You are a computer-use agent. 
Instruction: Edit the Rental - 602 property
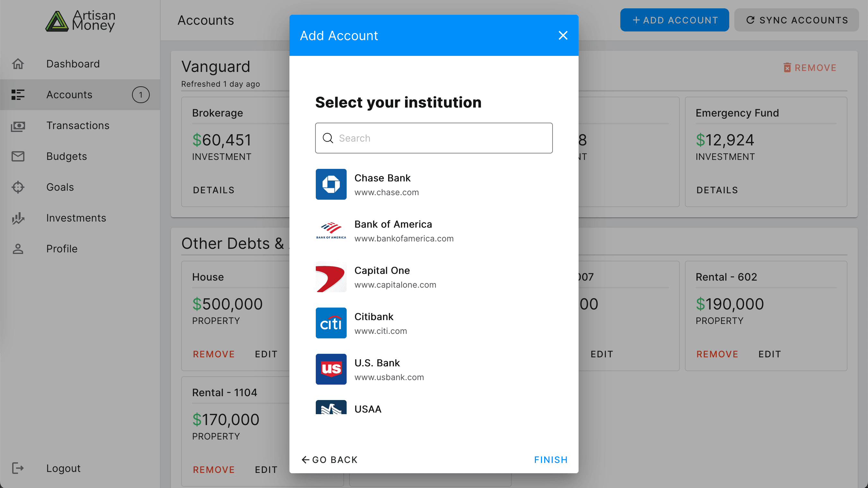(x=769, y=354)
